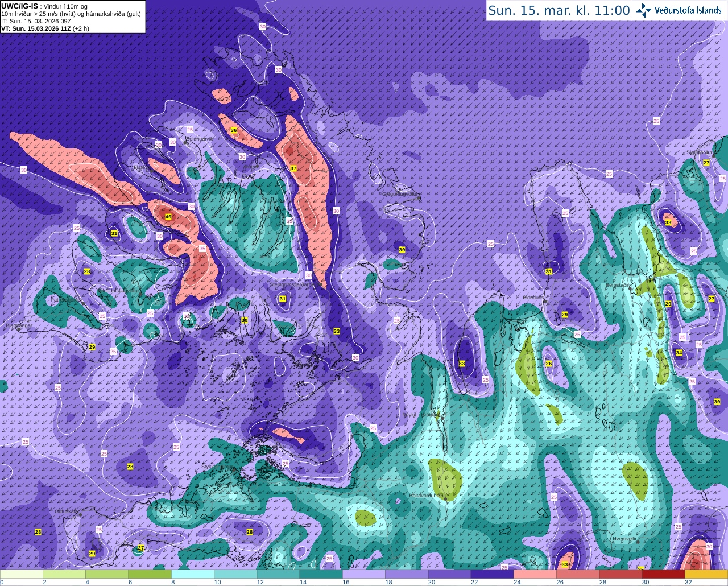Click the yellow 36 peak gust label
728x586 pixels.
[233, 130]
